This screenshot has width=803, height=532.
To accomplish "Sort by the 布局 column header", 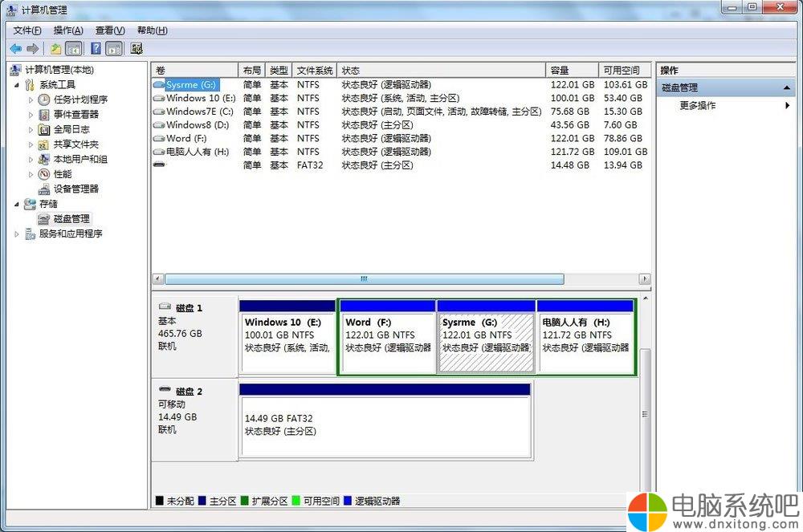I will tap(252, 71).
